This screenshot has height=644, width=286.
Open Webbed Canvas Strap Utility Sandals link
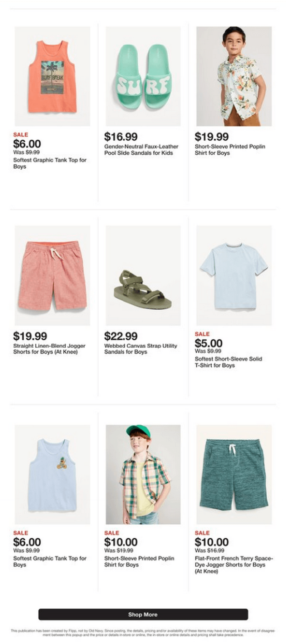[x=140, y=349]
